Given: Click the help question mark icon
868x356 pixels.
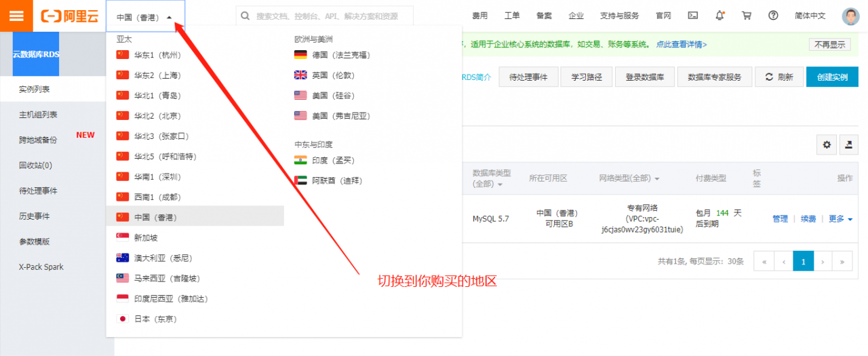Looking at the screenshot, I should click(774, 16).
